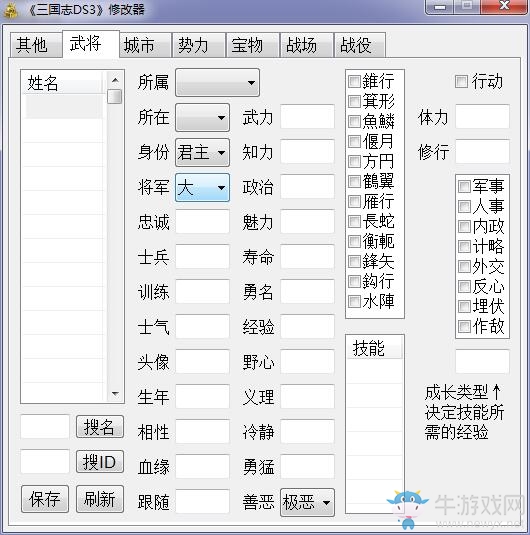The image size is (530, 535).
Task: Toggle the 行动 checkbox
Action: coord(461,82)
